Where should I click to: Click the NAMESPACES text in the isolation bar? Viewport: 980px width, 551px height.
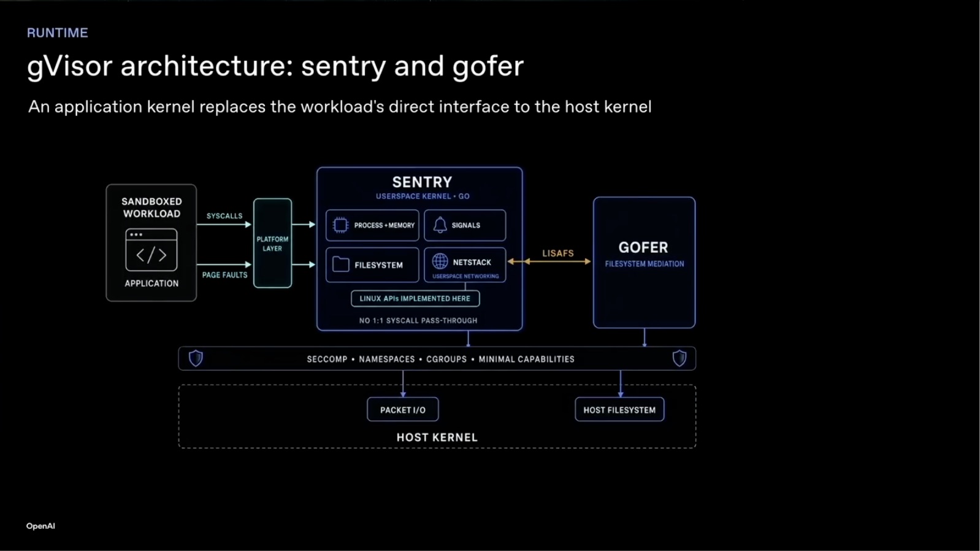[387, 359]
